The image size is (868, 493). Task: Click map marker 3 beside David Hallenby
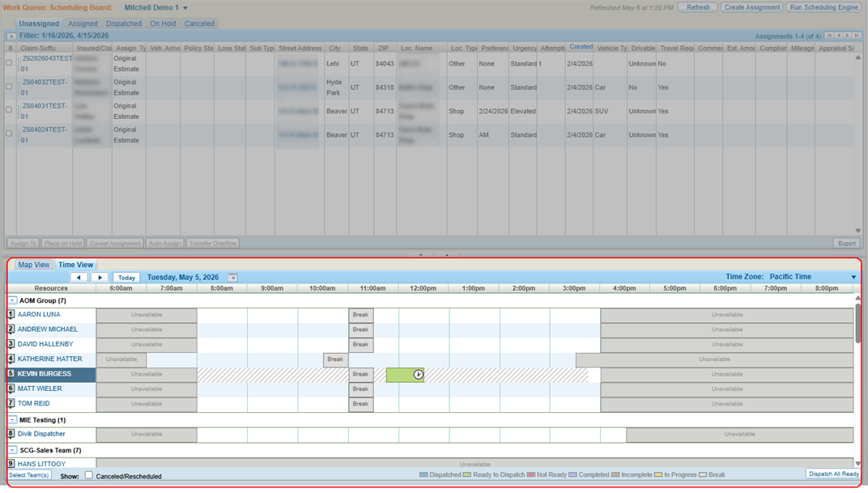[x=11, y=344]
